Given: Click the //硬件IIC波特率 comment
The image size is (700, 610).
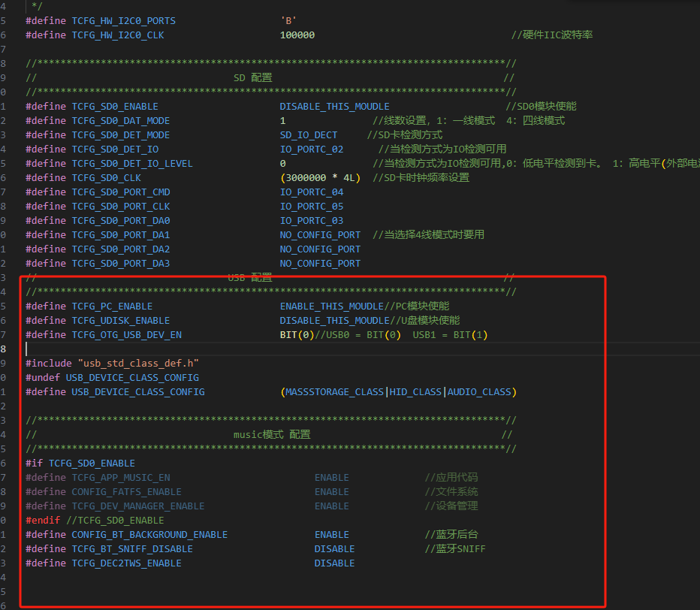Looking at the screenshot, I should pyautogui.click(x=552, y=35).
